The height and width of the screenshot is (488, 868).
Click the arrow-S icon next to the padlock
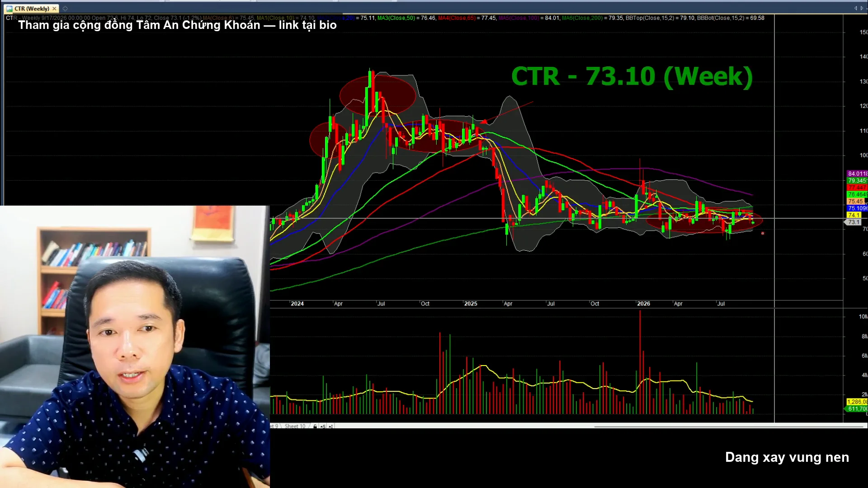pos(323,426)
